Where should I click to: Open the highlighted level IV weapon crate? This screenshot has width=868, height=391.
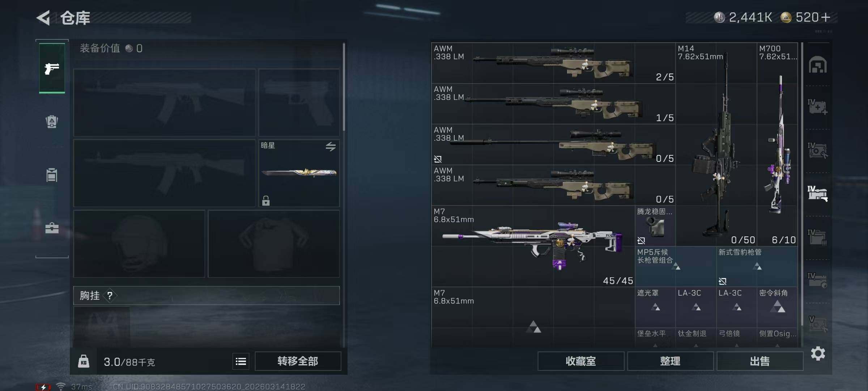click(818, 193)
